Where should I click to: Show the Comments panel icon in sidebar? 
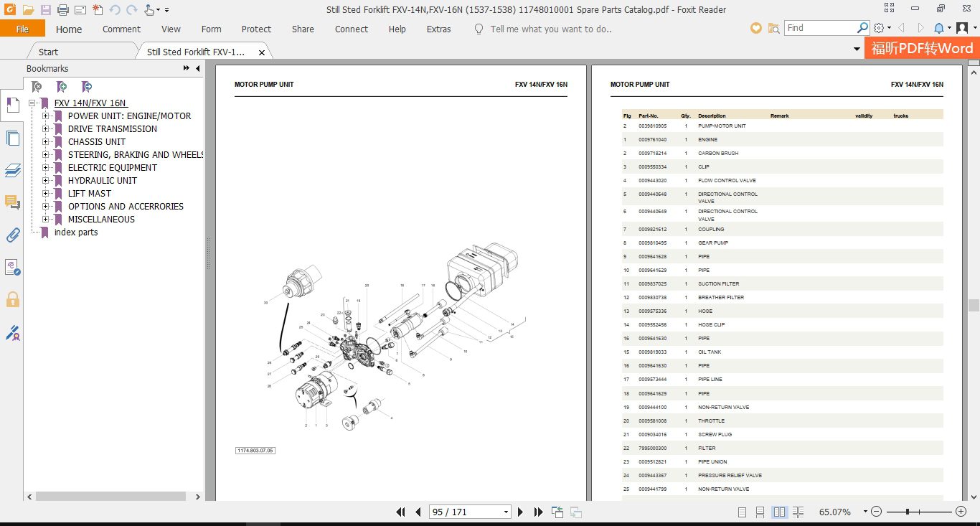12,202
